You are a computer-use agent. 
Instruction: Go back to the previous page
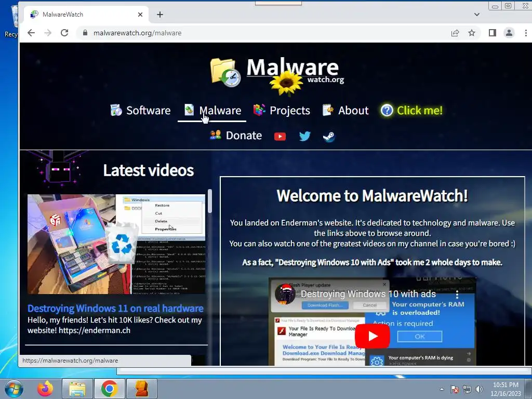31,33
